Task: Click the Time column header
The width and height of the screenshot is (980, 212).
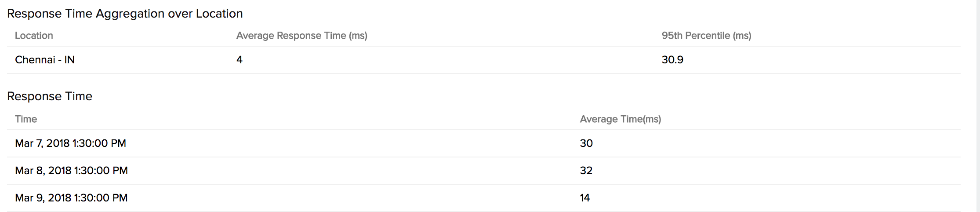Action: (26, 119)
